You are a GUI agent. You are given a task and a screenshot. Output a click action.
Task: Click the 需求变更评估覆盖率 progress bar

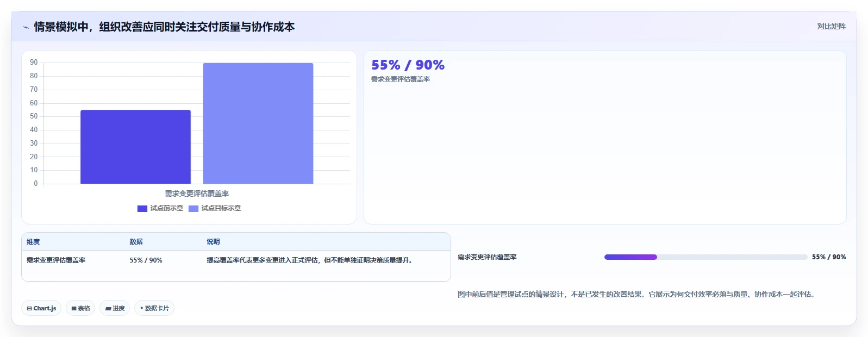(705, 257)
